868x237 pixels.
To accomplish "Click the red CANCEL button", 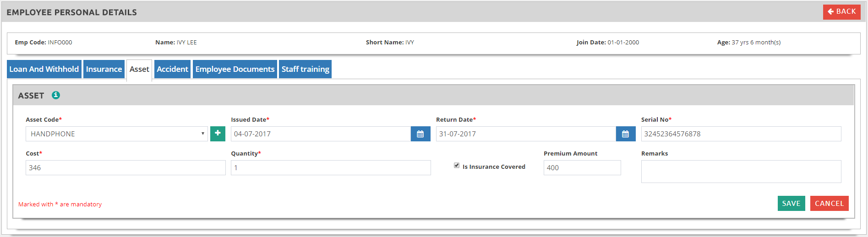I will pyautogui.click(x=829, y=204).
